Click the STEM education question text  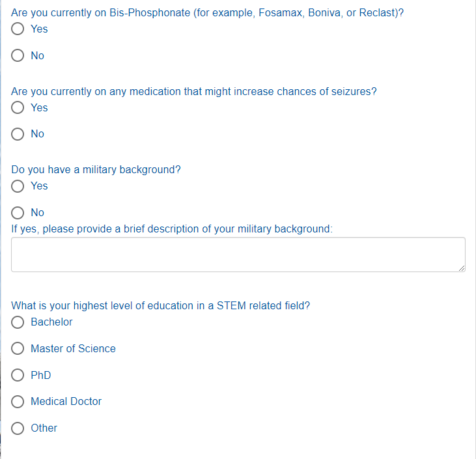pos(160,305)
